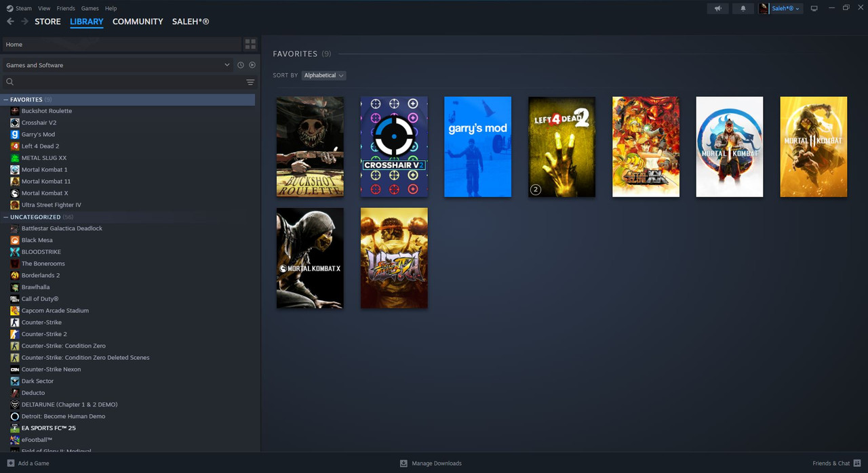Click Manage Downloads label
Screen dimensions: 868x473
pos(437,464)
